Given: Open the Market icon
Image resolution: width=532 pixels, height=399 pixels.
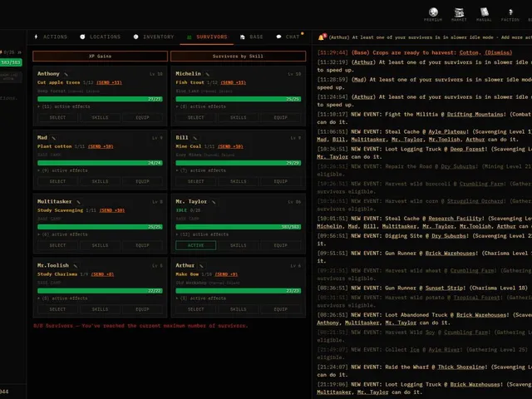Looking at the screenshot, I should point(459,12).
